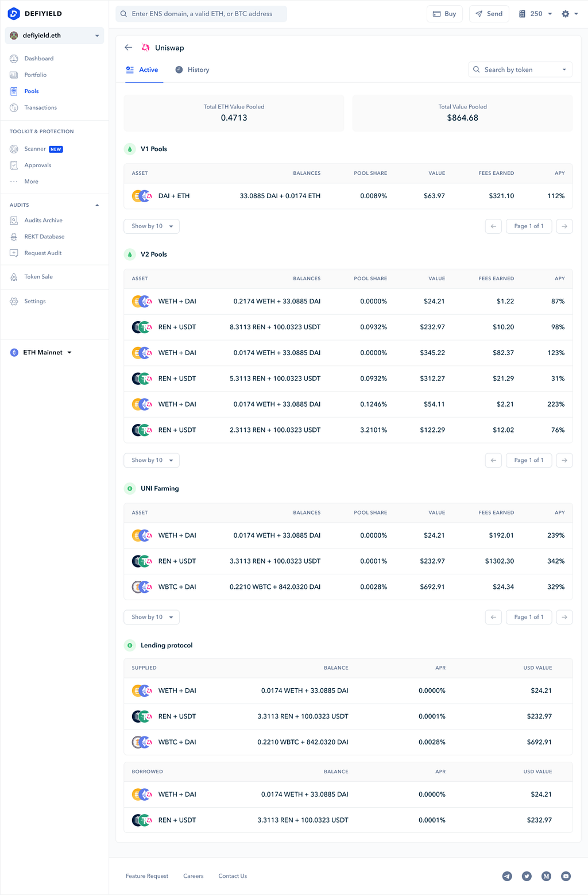Go to previous page in V2 Pools
The height and width of the screenshot is (895, 588).
pyautogui.click(x=493, y=460)
